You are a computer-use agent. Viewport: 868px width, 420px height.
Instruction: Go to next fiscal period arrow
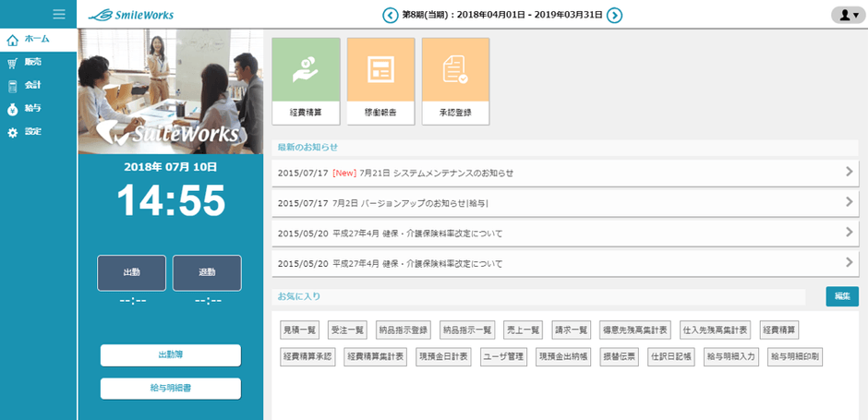coord(614,15)
